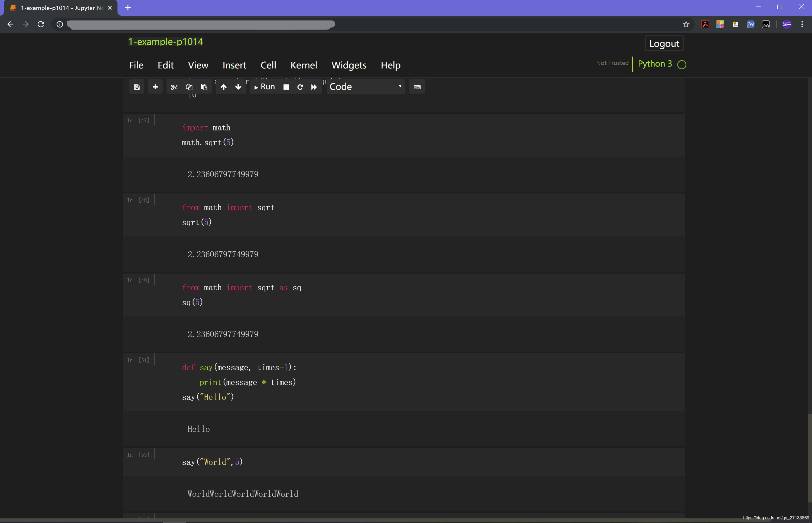
Task: Expand the Code cell type dropdown
Action: coord(366,87)
